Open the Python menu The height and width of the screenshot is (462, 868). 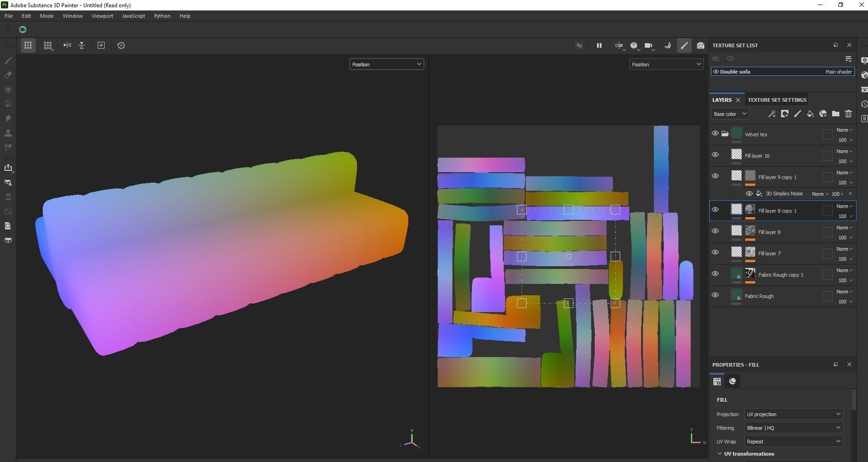coord(162,16)
